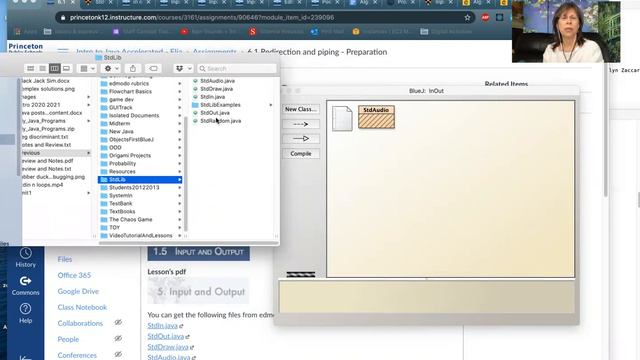Select the SystemIn folder
Viewport: 640px width, 360px height.
point(120,196)
